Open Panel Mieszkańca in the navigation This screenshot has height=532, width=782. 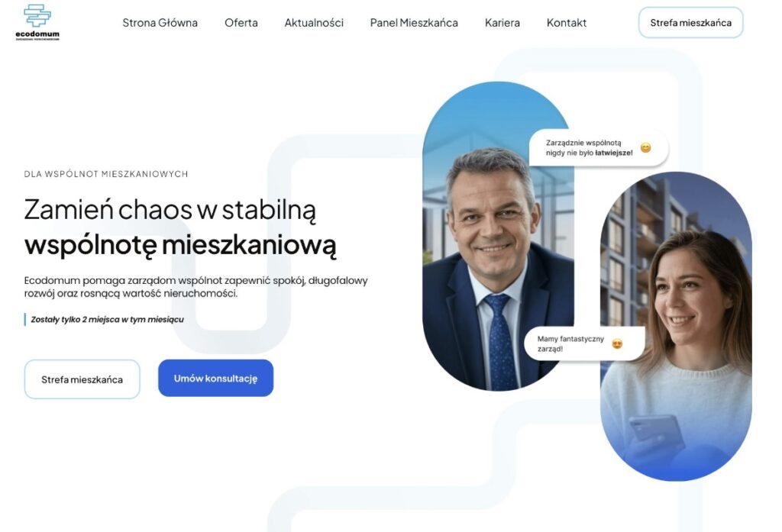tap(414, 23)
